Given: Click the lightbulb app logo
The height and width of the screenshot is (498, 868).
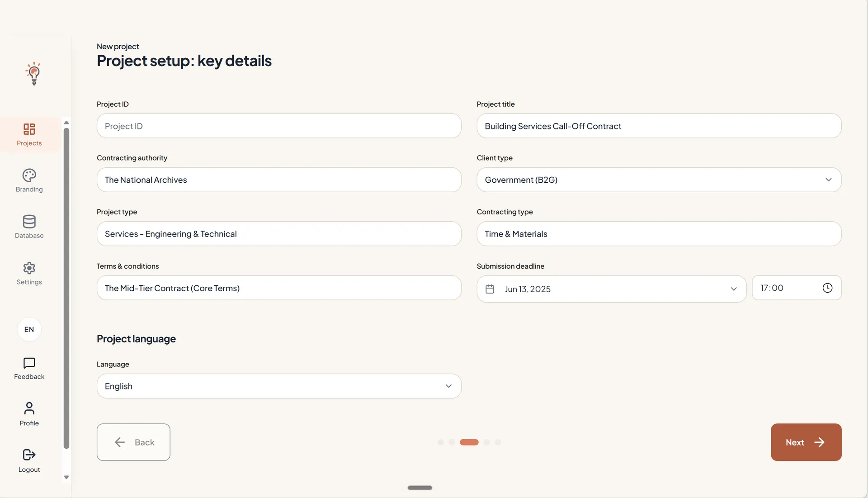Looking at the screenshot, I should 33,74.
